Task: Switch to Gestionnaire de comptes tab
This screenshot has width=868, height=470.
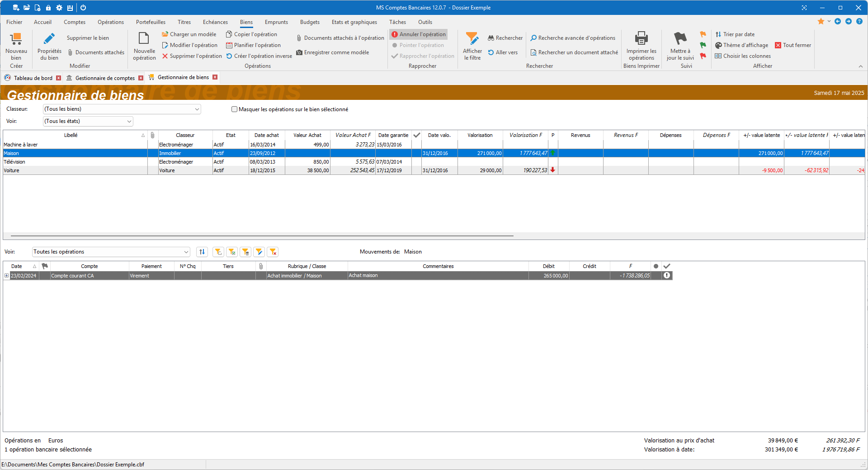Action: pos(104,78)
